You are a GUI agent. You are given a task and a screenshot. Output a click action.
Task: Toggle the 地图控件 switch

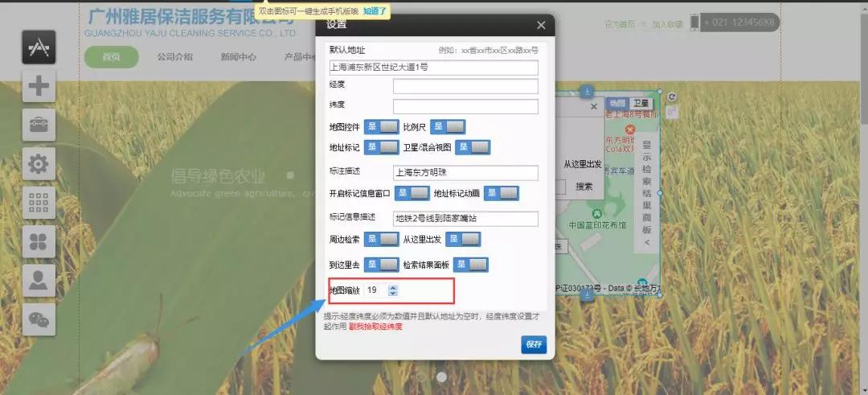(x=382, y=127)
